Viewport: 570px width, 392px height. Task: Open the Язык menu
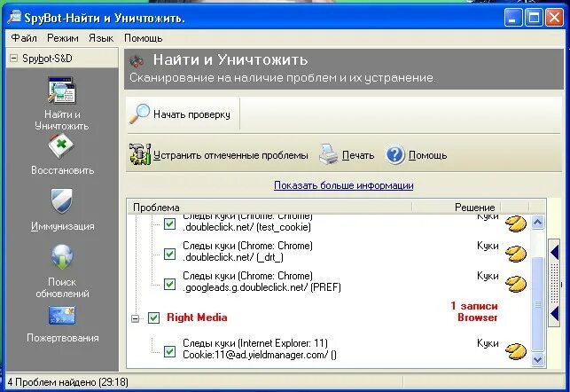[x=101, y=38]
